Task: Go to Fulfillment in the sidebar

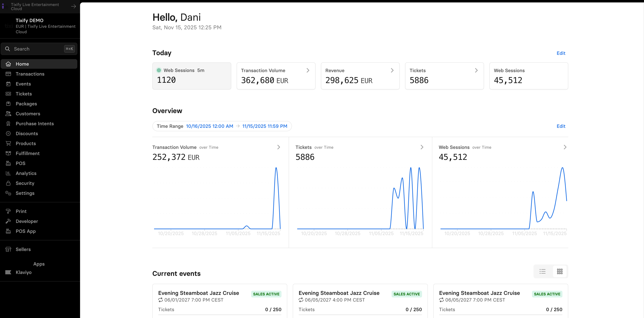Action: pos(28,153)
